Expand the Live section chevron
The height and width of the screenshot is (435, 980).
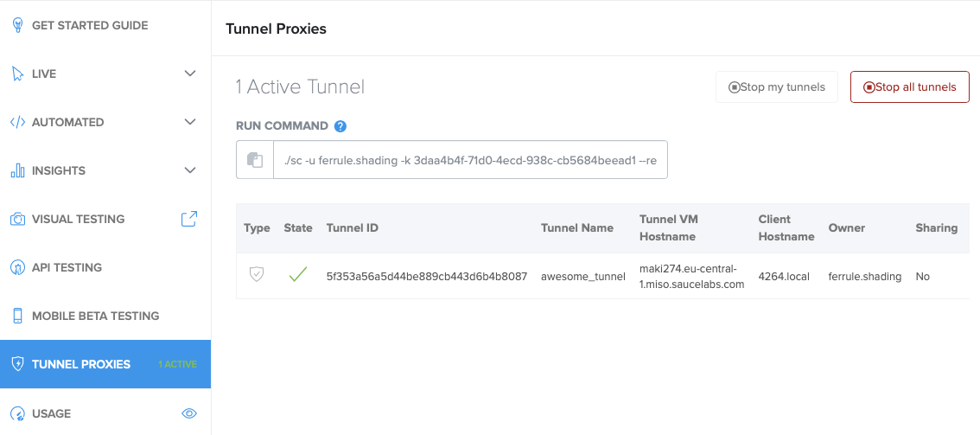[191, 74]
